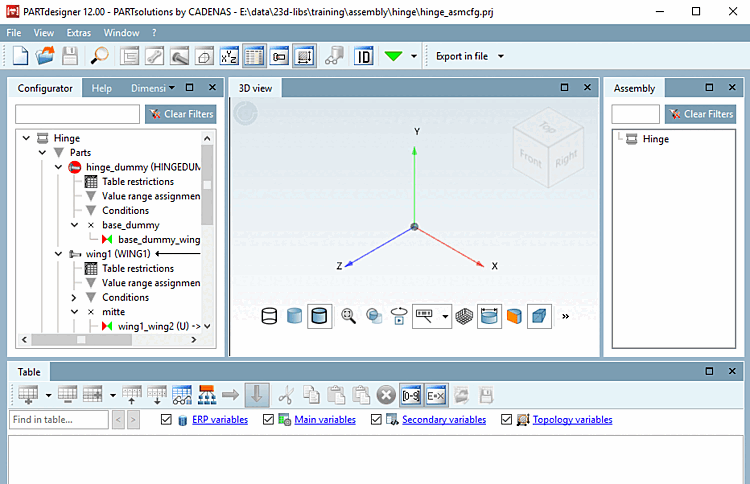Click the XYZ coordinates window icon
Image resolution: width=750 pixels, height=484 pixels.
(229, 56)
